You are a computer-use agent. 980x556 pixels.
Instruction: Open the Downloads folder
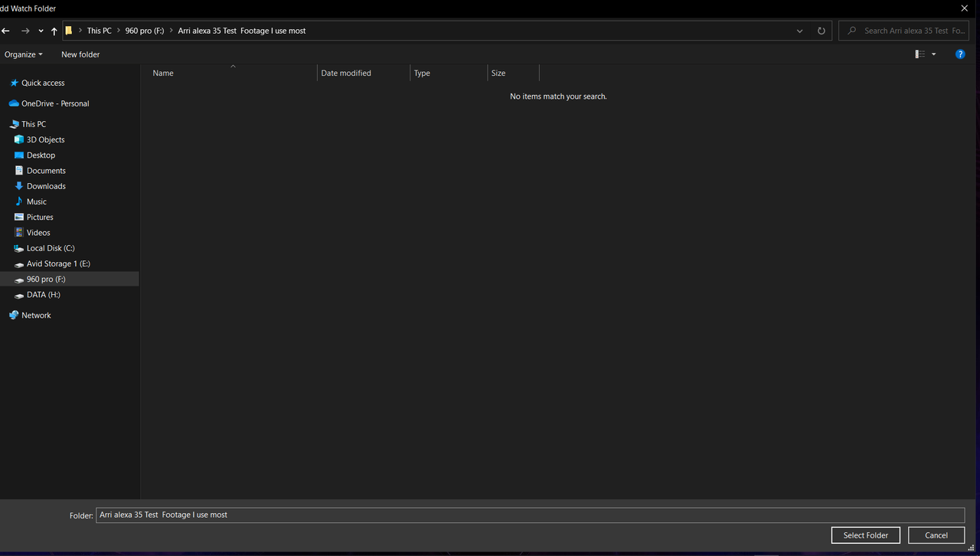point(46,186)
